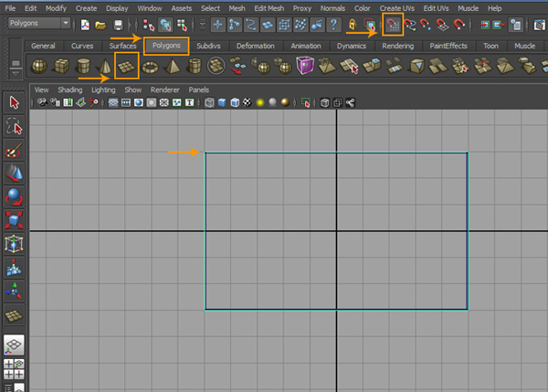Select by component type mode icon

[x=182, y=25]
